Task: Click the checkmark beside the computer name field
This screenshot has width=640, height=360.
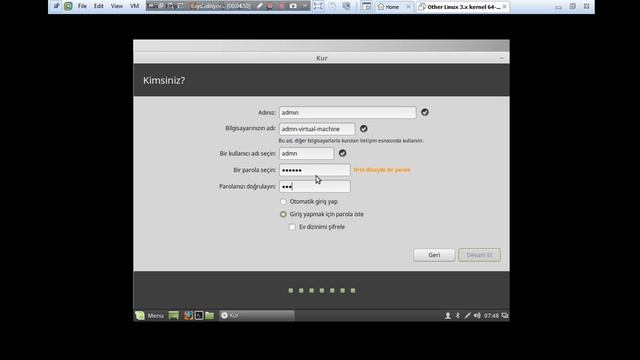Action: coord(364,129)
